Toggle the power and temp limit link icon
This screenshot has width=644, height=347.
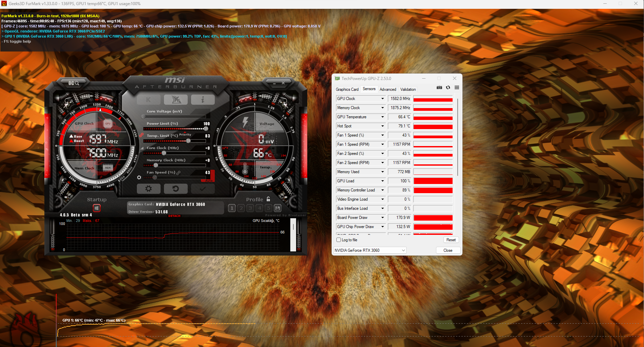[142, 135]
